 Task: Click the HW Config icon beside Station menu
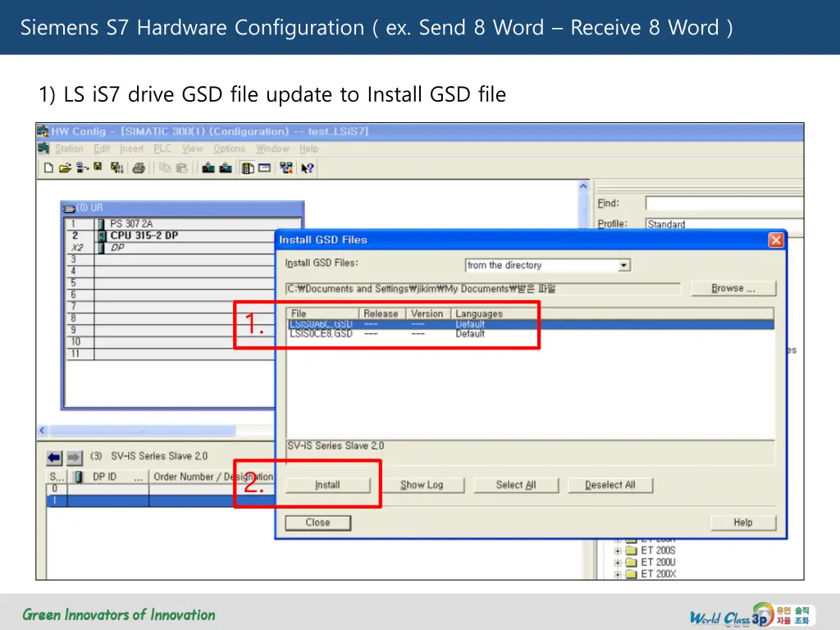tap(44, 148)
